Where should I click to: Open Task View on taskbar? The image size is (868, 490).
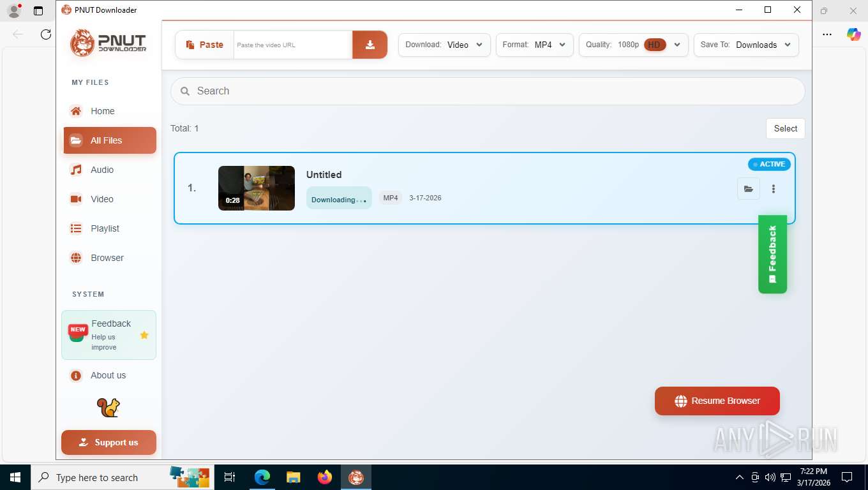click(x=230, y=477)
